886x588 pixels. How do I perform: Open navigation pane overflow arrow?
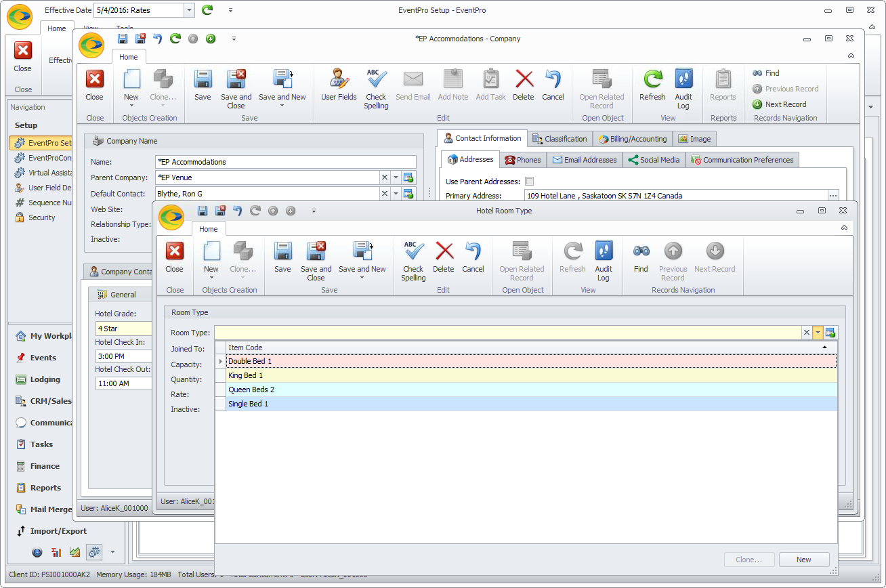(112, 552)
